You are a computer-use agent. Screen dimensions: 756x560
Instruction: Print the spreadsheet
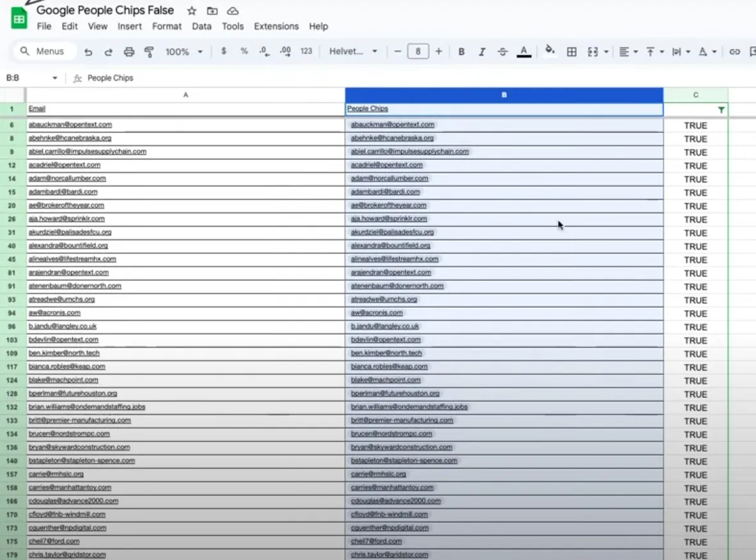coord(129,52)
